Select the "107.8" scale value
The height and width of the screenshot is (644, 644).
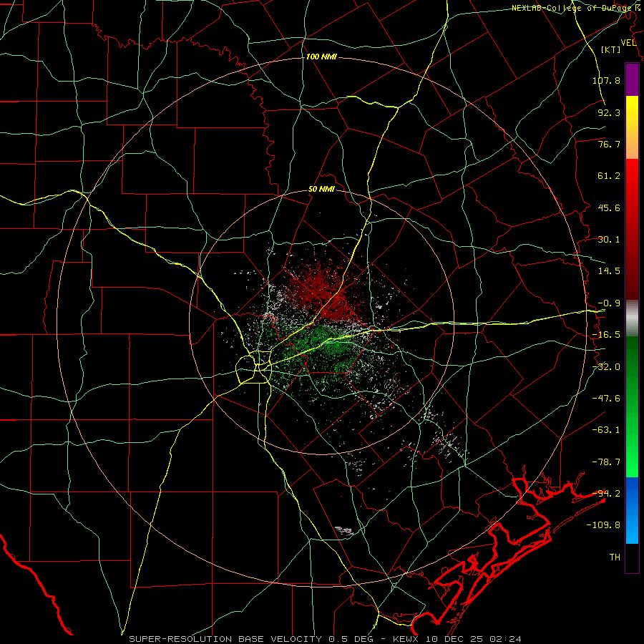point(606,80)
